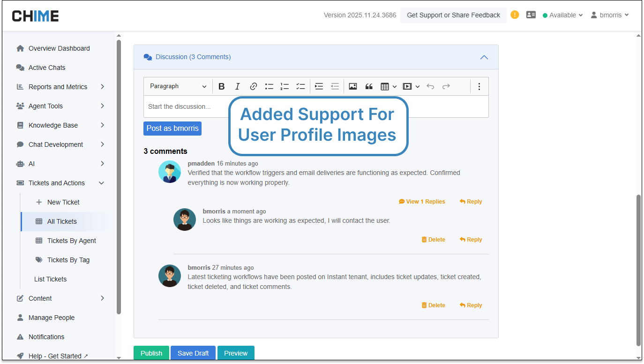
Task: Insert a numbered list
Action: tap(285, 86)
